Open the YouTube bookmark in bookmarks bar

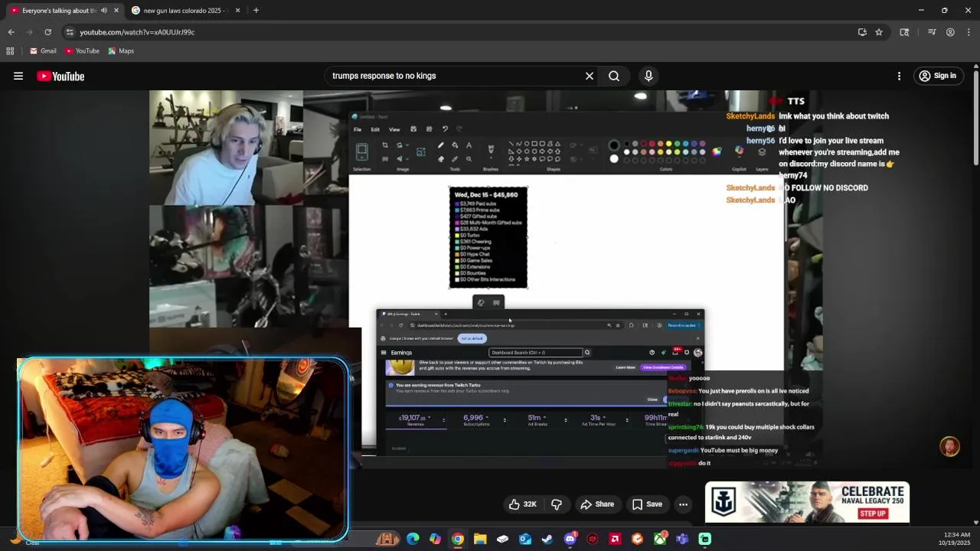[82, 51]
